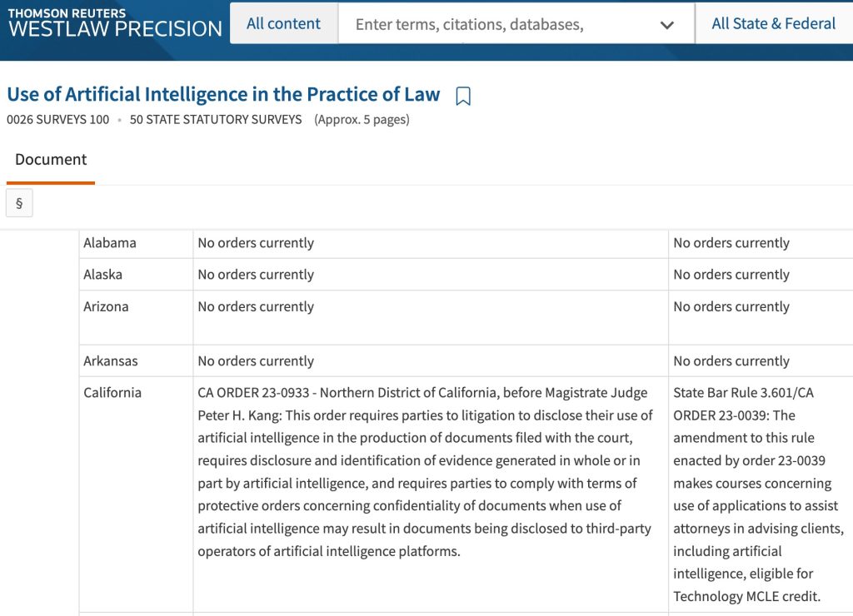Click the Technology MCLE credit text

746,596
